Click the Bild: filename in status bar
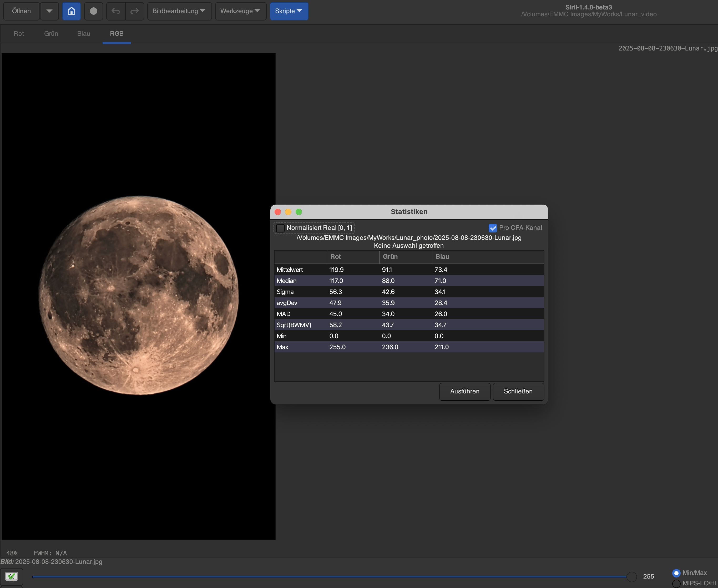718x588 pixels. click(52, 562)
